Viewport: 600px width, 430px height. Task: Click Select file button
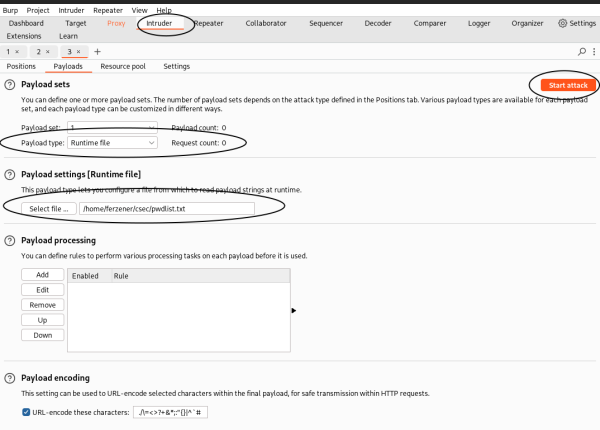48,208
